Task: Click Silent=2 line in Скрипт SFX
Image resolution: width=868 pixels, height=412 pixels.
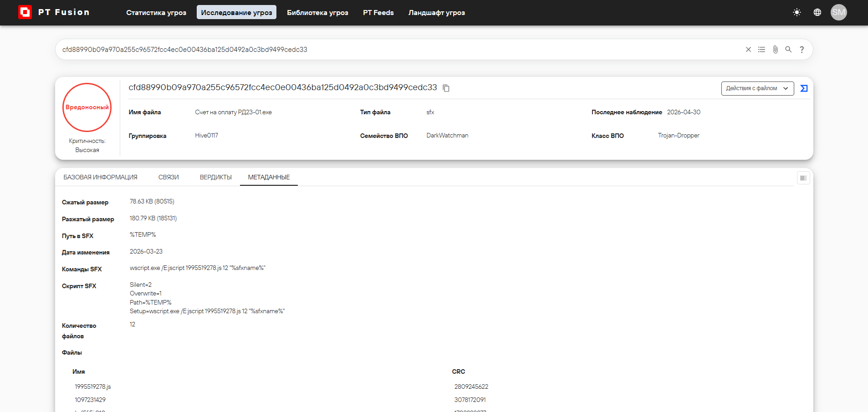Action: pyautogui.click(x=141, y=285)
